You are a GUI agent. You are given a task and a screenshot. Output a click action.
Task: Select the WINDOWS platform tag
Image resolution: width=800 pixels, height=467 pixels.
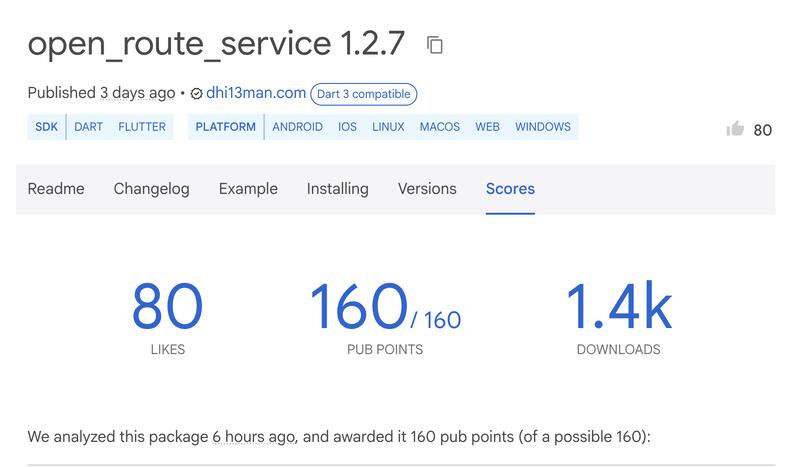543,127
